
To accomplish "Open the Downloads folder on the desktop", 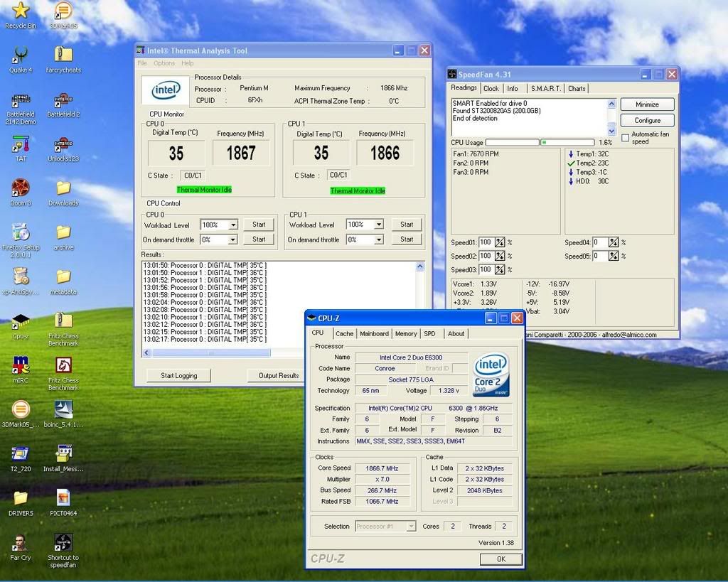I will click(x=63, y=193).
